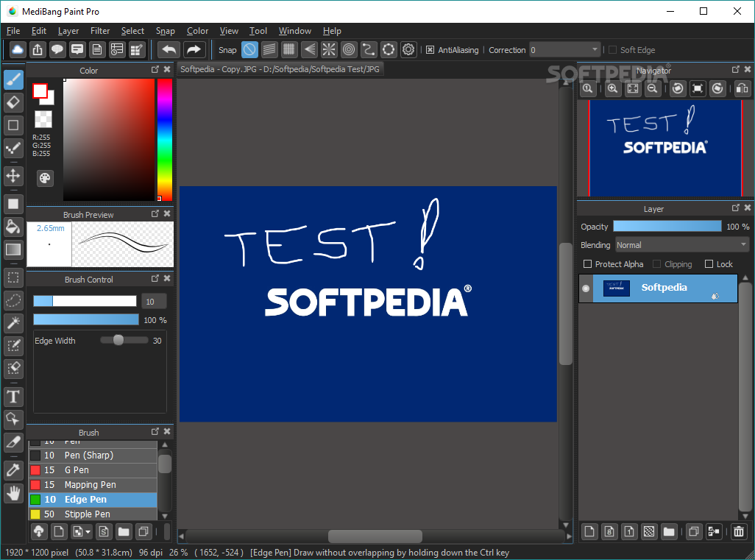Viewport: 755px width, 560px height.
Task: Undock the Brush panel
Action: [155, 431]
